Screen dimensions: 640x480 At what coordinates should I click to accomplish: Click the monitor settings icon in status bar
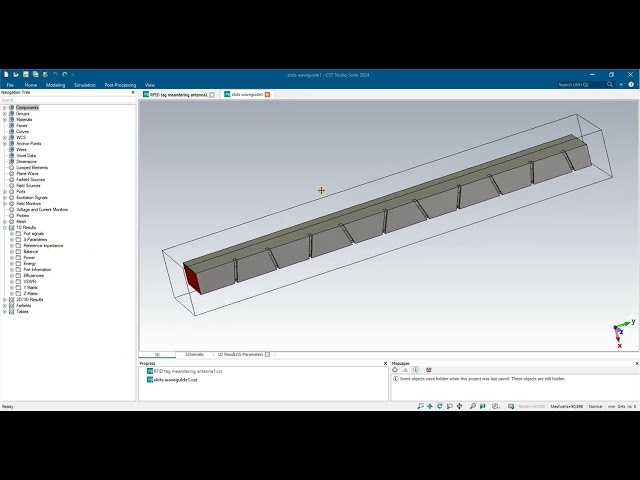[x=511, y=406]
